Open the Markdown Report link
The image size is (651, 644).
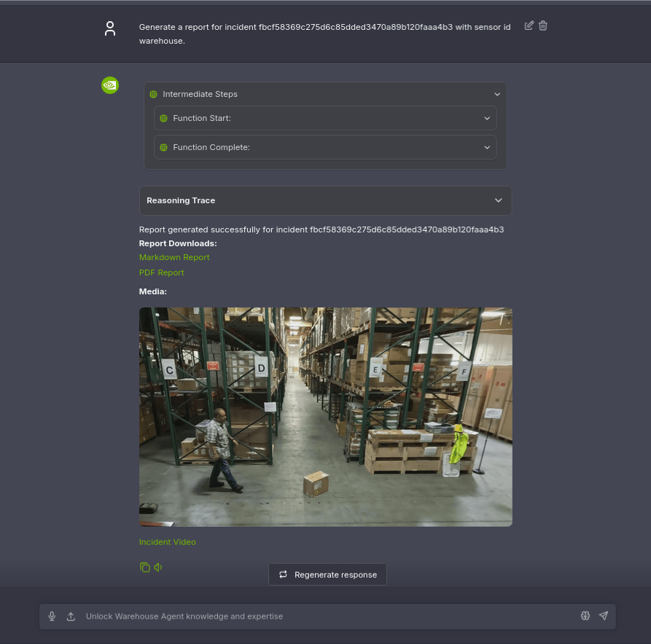pos(174,257)
